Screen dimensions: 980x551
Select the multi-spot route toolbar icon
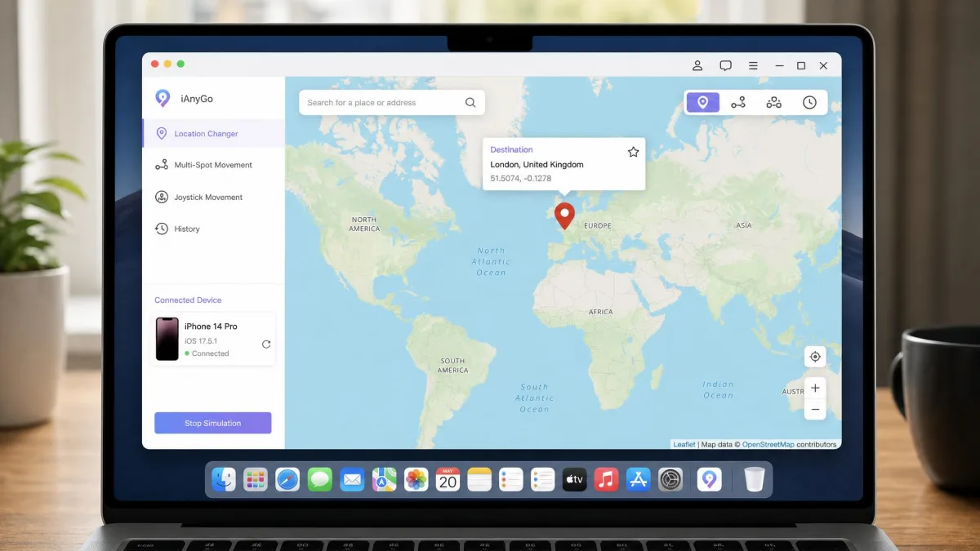point(774,102)
